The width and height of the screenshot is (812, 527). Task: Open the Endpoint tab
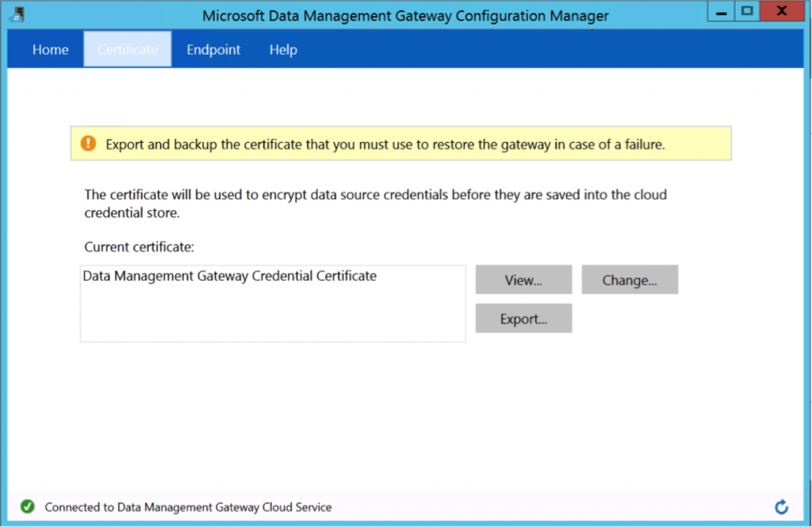(x=213, y=49)
